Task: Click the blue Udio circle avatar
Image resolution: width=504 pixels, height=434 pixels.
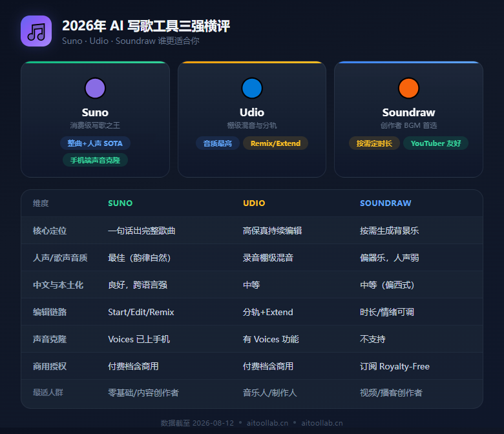Action: [252, 88]
